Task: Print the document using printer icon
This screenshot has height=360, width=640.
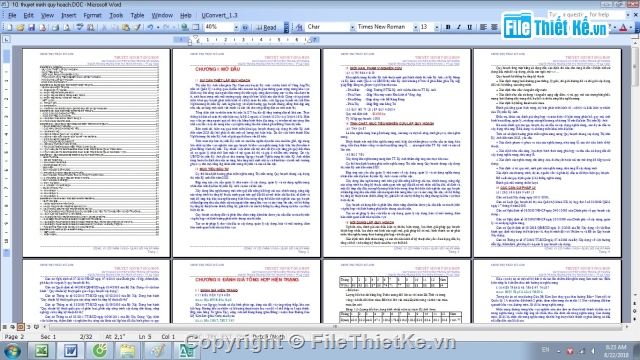Action: tap(55, 27)
